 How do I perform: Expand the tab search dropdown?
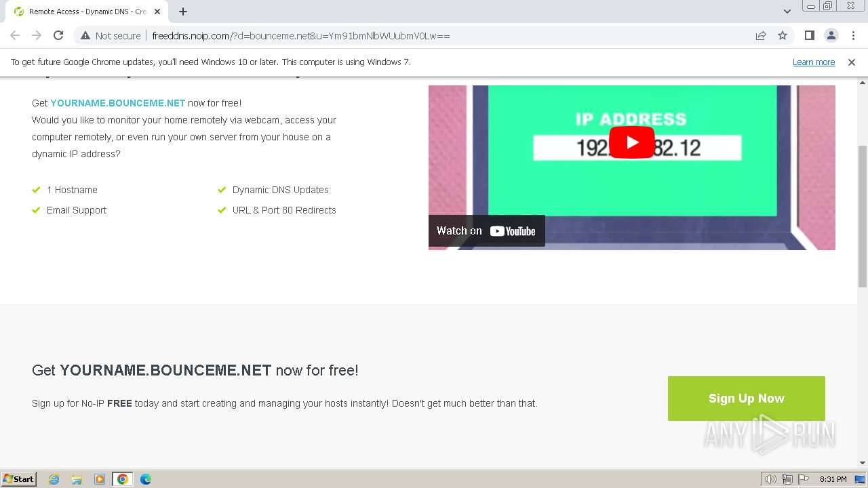[x=787, y=12]
